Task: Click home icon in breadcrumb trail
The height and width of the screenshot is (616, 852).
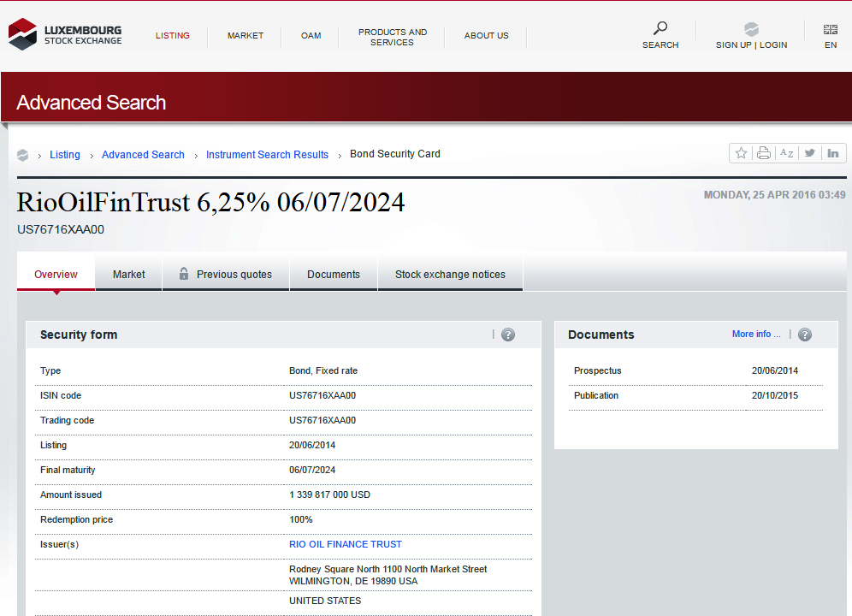Action: [x=23, y=155]
